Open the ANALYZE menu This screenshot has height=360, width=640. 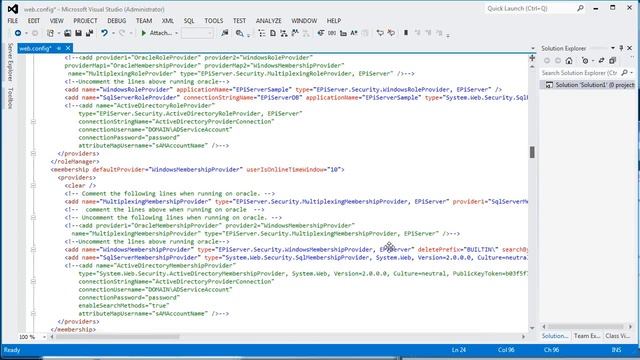pyautogui.click(x=269, y=20)
